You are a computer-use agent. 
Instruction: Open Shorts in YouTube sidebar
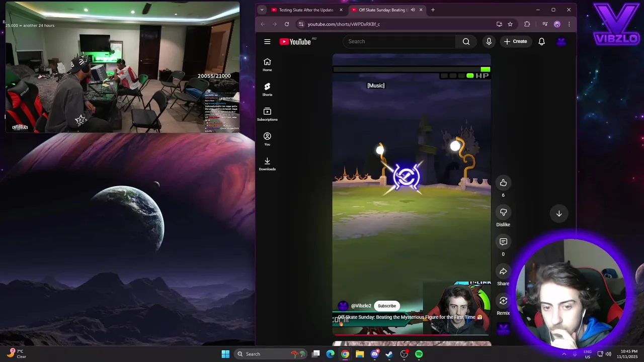(267, 89)
